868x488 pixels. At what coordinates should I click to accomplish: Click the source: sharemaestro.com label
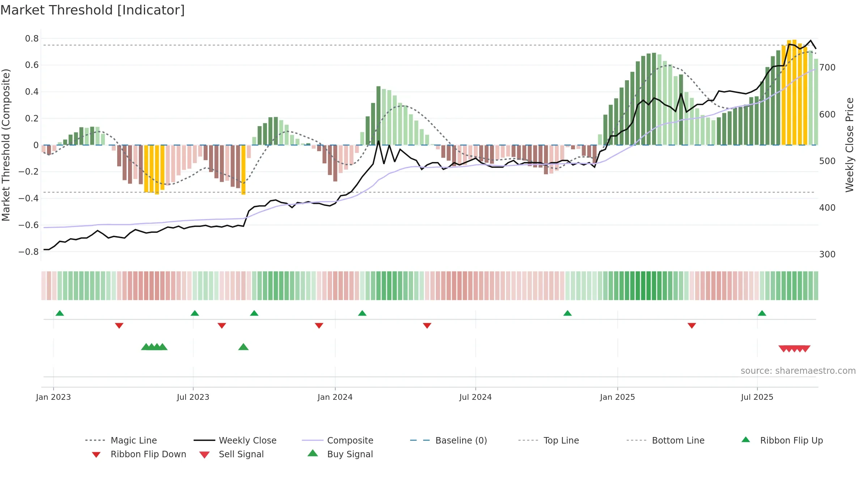pyautogui.click(x=798, y=371)
